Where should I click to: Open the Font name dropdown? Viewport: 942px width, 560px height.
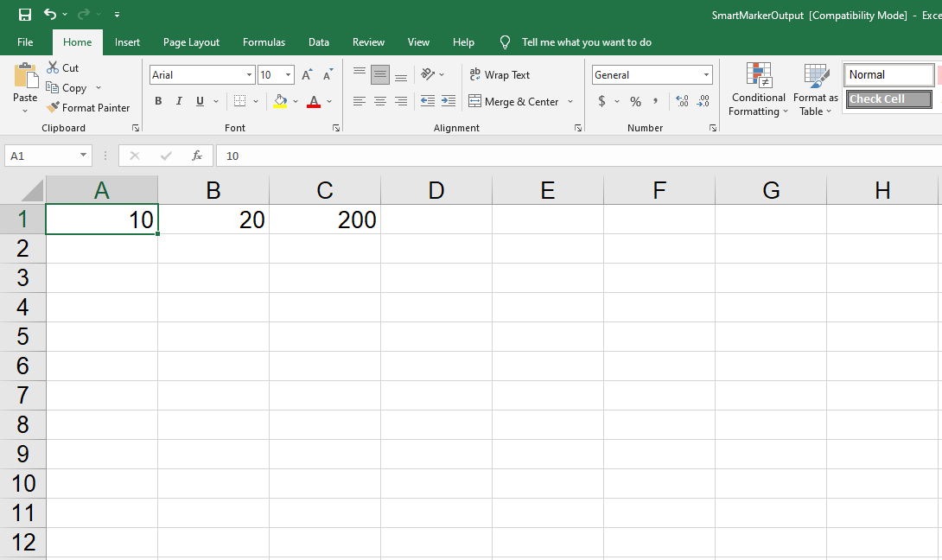click(248, 74)
